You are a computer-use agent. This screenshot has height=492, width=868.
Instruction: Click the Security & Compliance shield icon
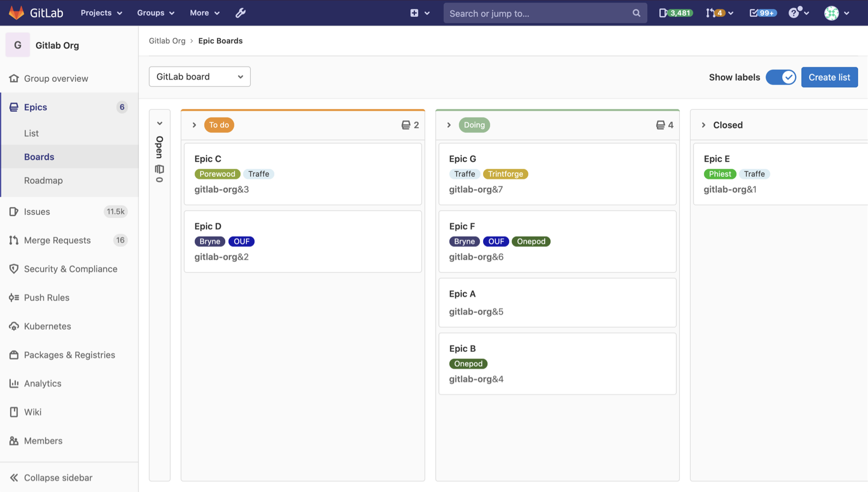pyautogui.click(x=14, y=269)
